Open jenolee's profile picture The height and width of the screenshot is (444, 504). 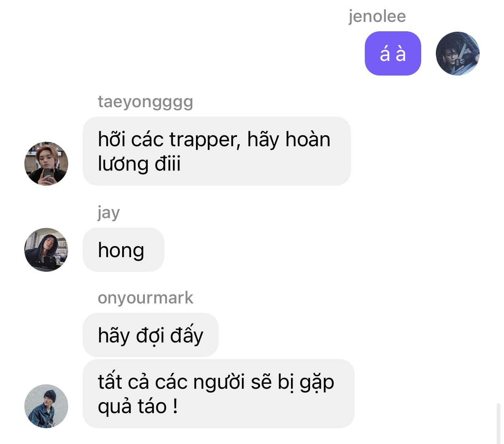[x=457, y=53]
